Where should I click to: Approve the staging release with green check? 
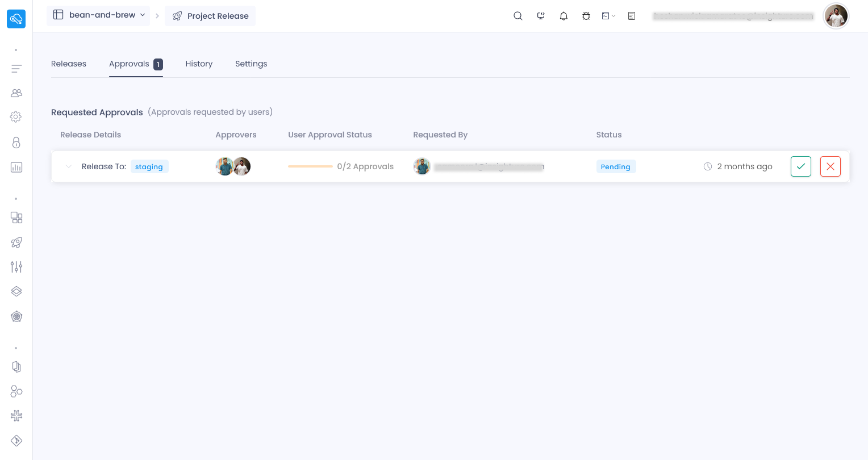pyautogui.click(x=801, y=166)
